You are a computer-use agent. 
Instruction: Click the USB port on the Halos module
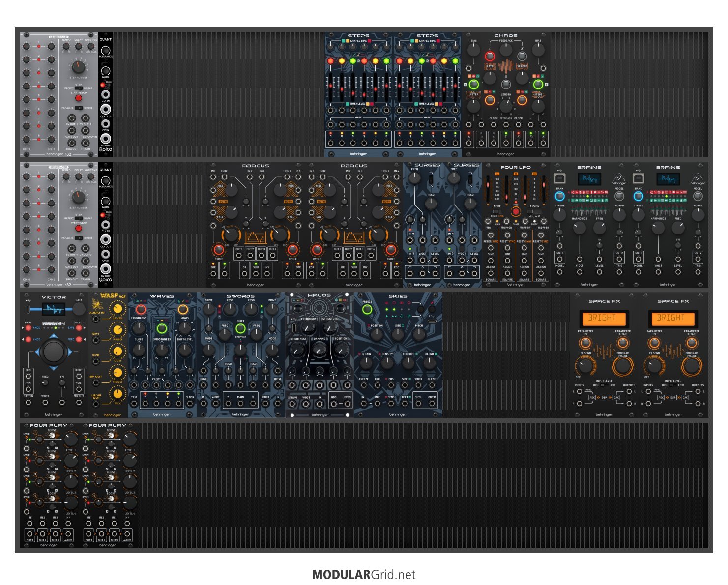click(x=294, y=327)
